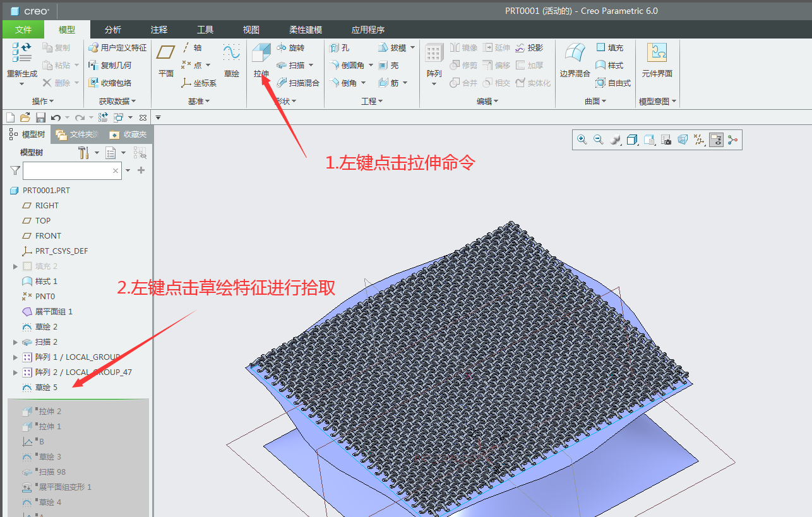Open the 曲面 group dropdown
The image size is (812, 517).
pyautogui.click(x=595, y=101)
